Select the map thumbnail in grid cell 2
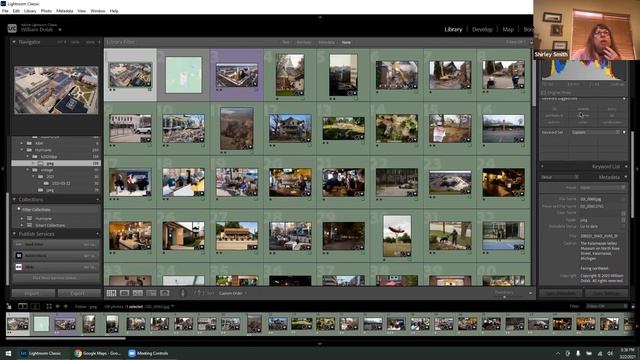This screenshot has width=640, height=360. click(x=184, y=75)
